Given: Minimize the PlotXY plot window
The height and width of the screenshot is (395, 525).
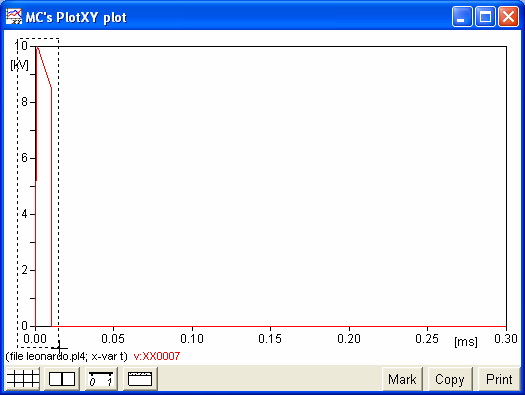Looking at the screenshot, I should 462,16.
